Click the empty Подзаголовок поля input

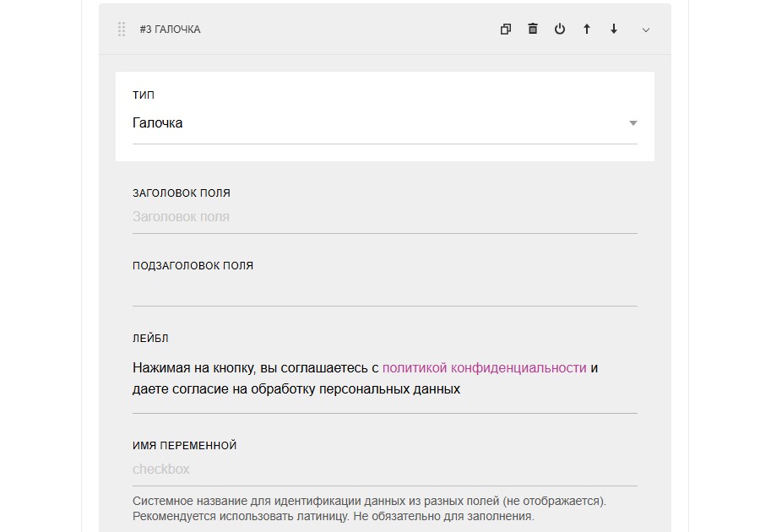tap(384, 291)
